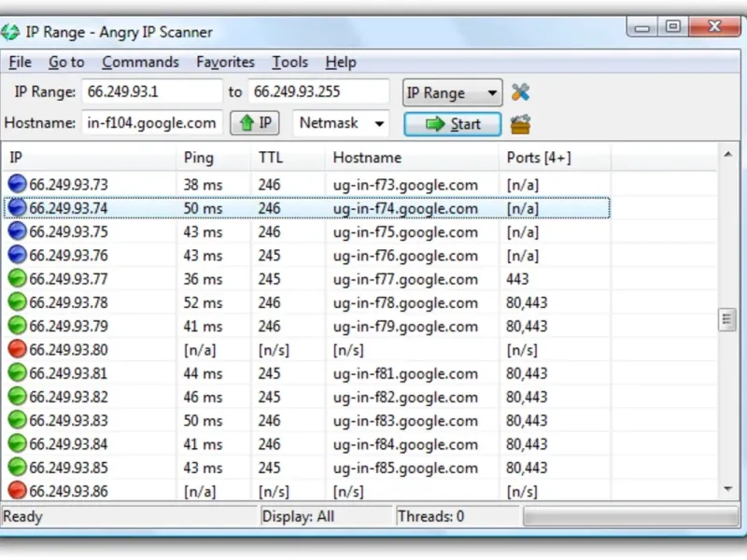Select blue status icon for 66.249.93.76
The width and height of the screenshot is (747, 560).
[17, 255]
